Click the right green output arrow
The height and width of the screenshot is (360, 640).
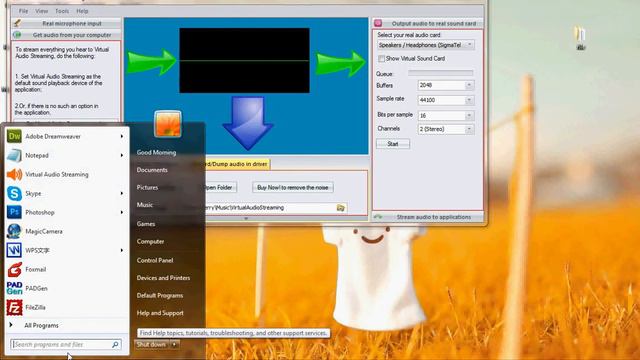pyautogui.click(x=340, y=62)
